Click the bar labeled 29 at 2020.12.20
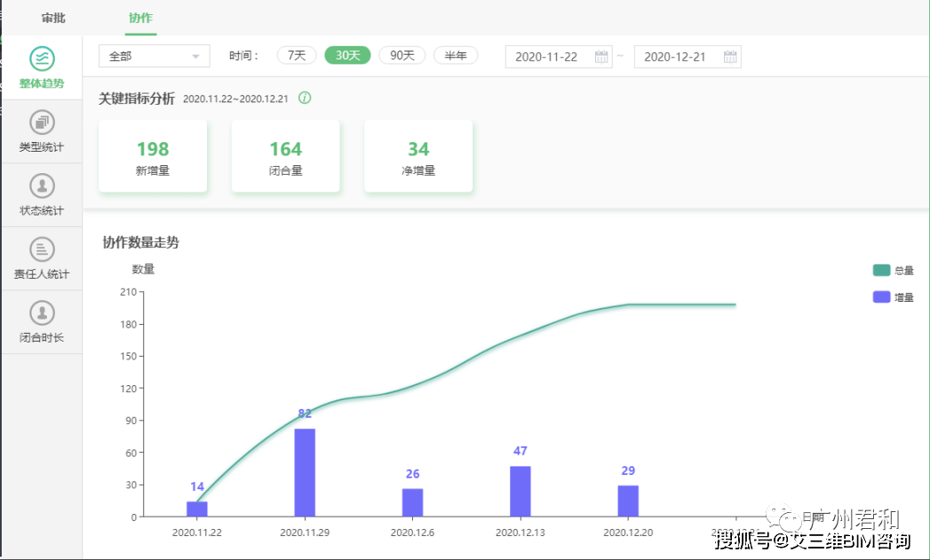The height and width of the screenshot is (560, 930). (x=628, y=501)
